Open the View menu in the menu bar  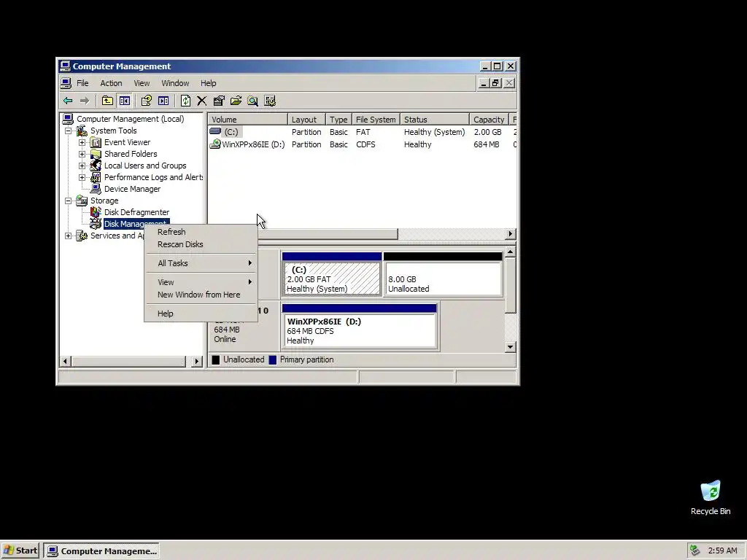(x=142, y=83)
